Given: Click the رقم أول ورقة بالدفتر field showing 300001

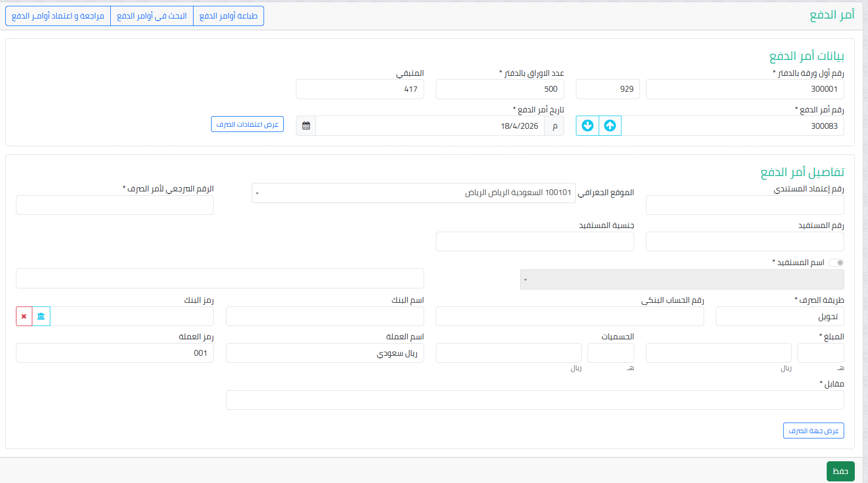Looking at the screenshot, I should (744, 89).
